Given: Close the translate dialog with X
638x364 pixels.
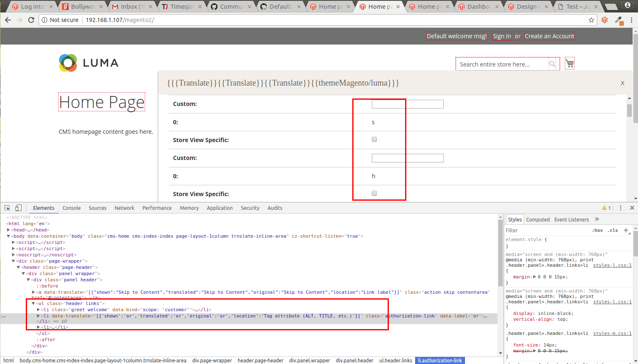Looking at the screenshot, I should click(x=623, y=83).
